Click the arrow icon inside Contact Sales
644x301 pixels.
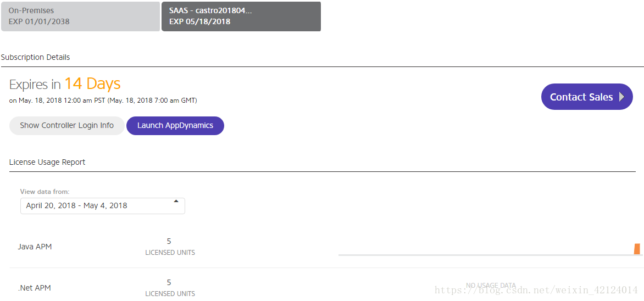coord(622,97)
